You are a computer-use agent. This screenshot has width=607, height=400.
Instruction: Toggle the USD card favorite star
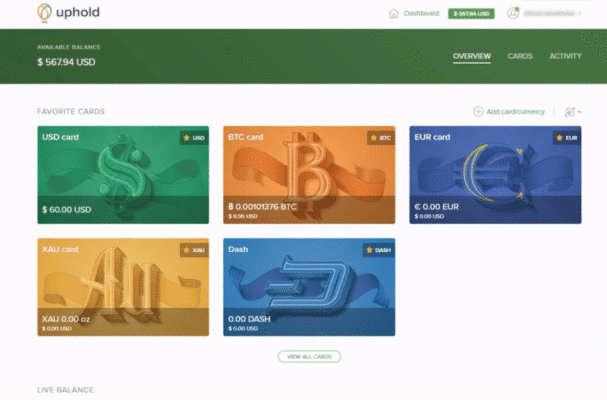(186, 137)
